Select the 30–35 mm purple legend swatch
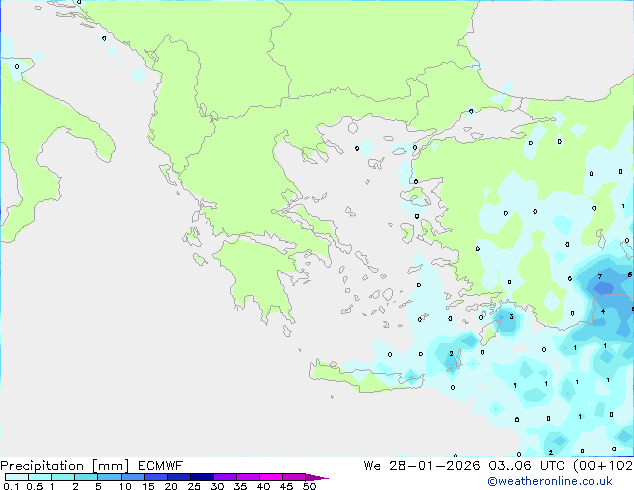The image size is (634, 490). 224,477
